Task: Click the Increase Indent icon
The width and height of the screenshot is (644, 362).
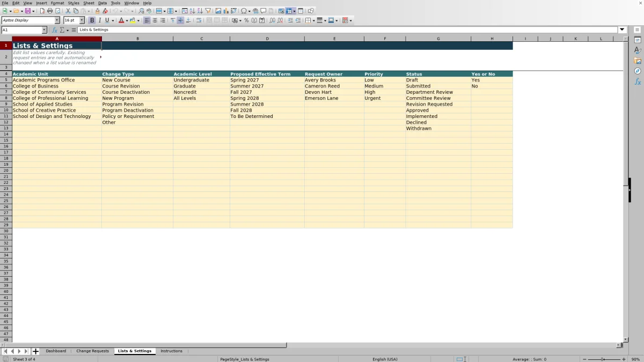Action: pyautogui.click(x=290, y=20)
